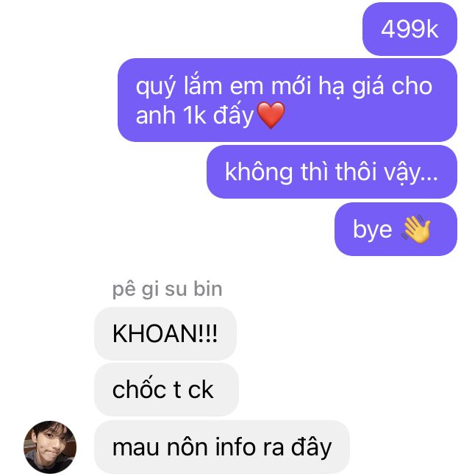Open the sender's profile picture avatar
This screenshot has height=476, width=472.
(x=50, y=447)
